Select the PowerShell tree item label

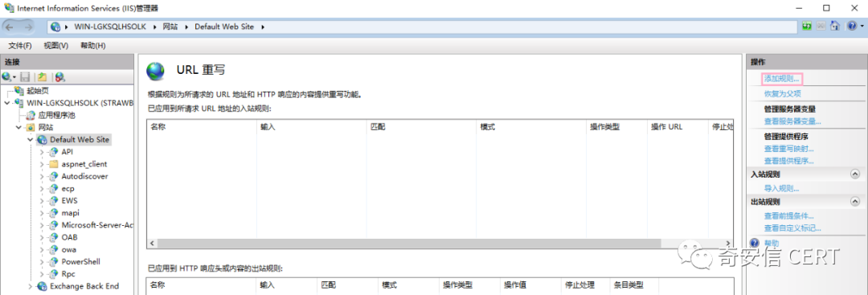coord(81,261)
